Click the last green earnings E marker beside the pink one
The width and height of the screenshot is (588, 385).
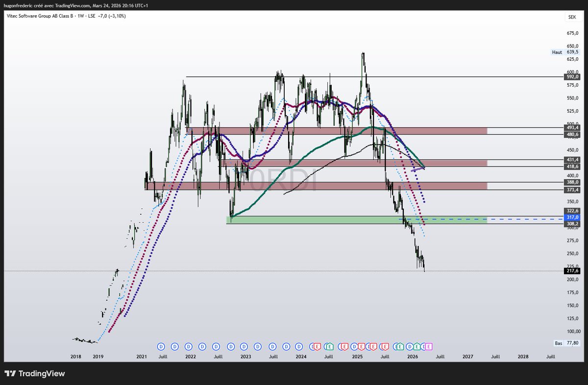click(x=416, y=346)
